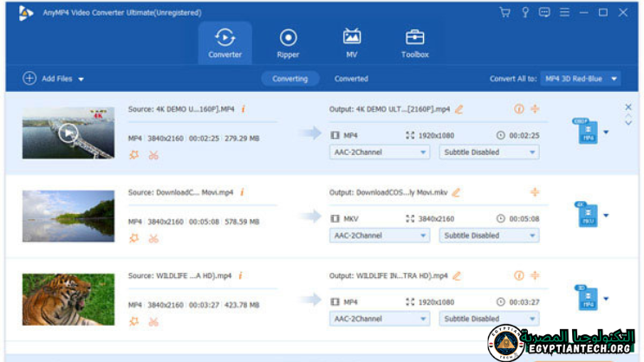Switch to the MV tab
This screenshot has width=644, height=362.
351,43
